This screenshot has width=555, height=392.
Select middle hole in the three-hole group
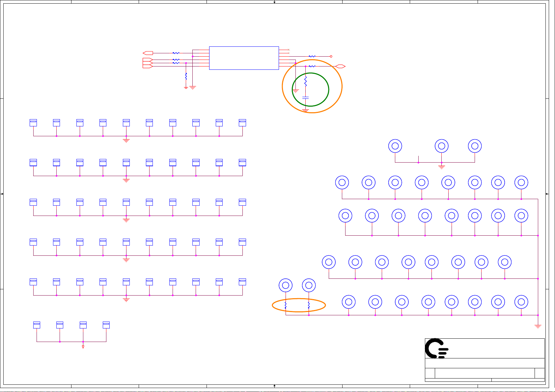tap(442, 146)
